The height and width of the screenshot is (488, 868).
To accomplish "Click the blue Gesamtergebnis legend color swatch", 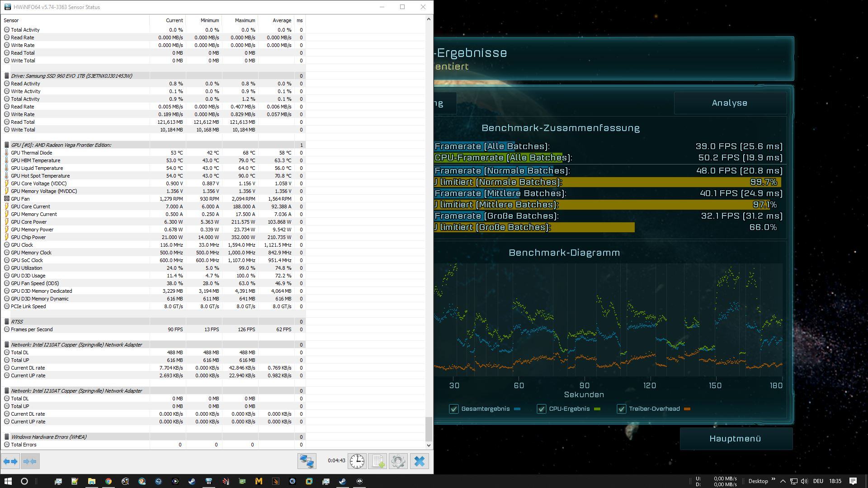I will [x=517, y=409].
